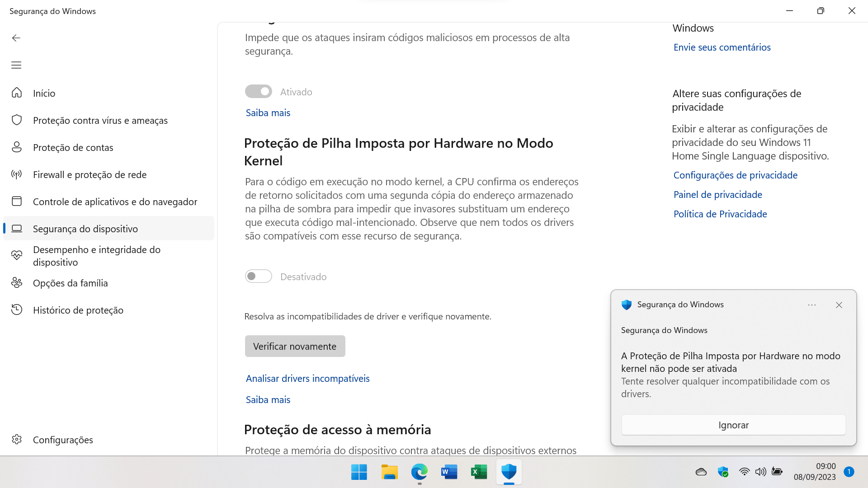The width and height of the screenshot is (868, 488).
Task: Open Configurações de privacidade link
Action: point(735,175)
